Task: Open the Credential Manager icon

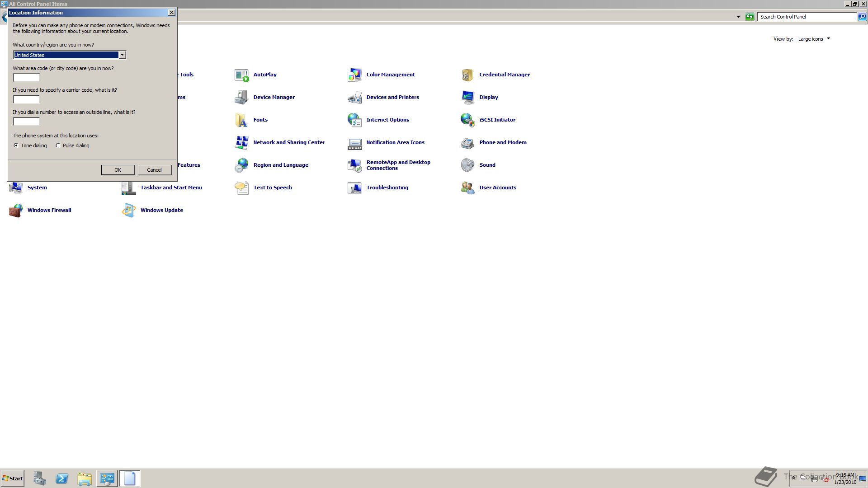Action: [x=468, y=75]
